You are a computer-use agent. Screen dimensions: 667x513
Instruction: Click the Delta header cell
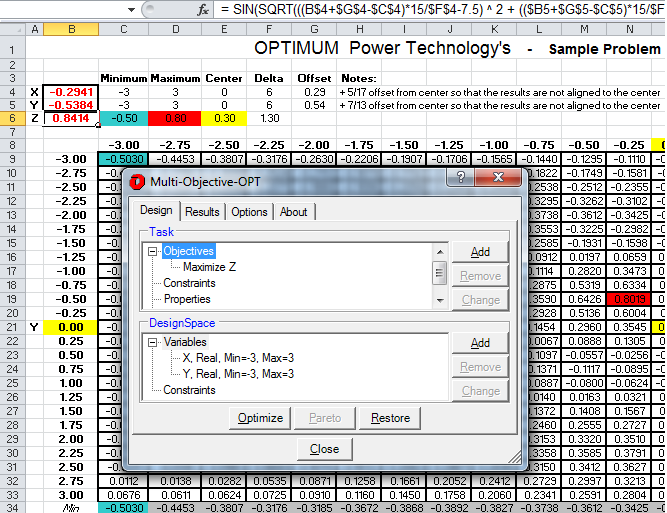click(x=269, y=78)
